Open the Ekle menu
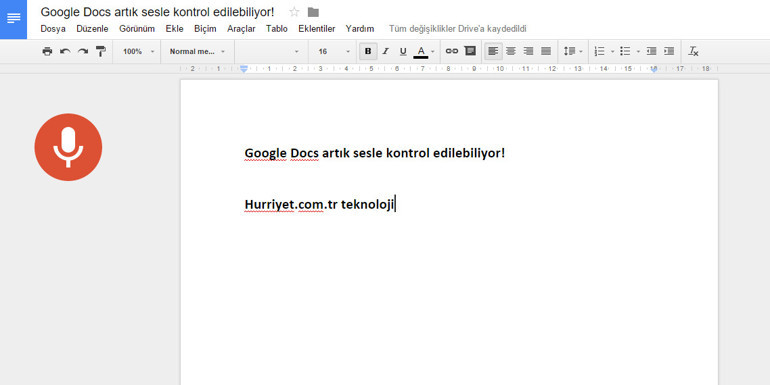 pyautogui.click(x=174, y=29)
